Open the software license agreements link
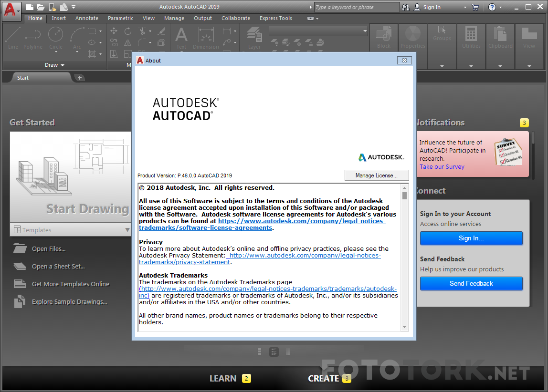Viewport: 548px width, 392px height. 262,224
